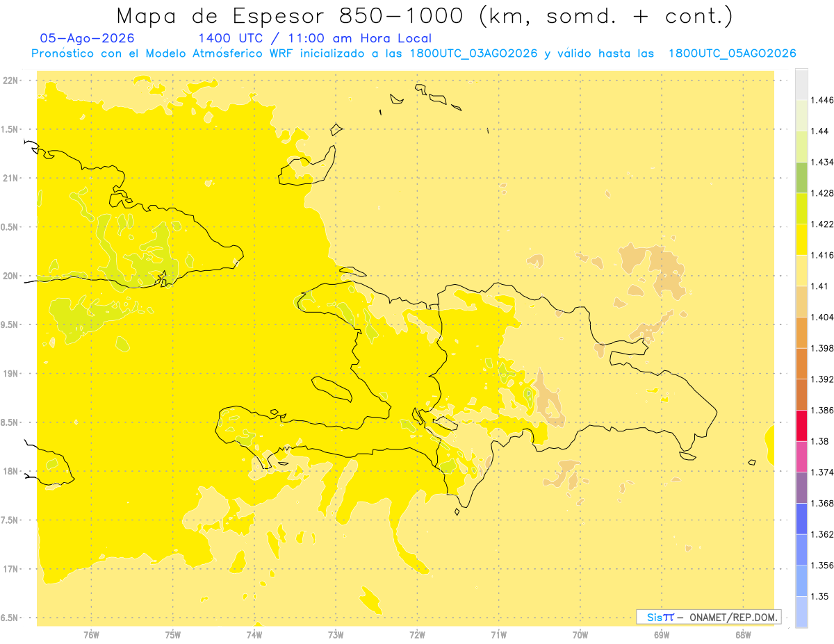This screenshot has height=644, width=834.
Task: Click the legend value '1.404'
Action: pos(822,317)
